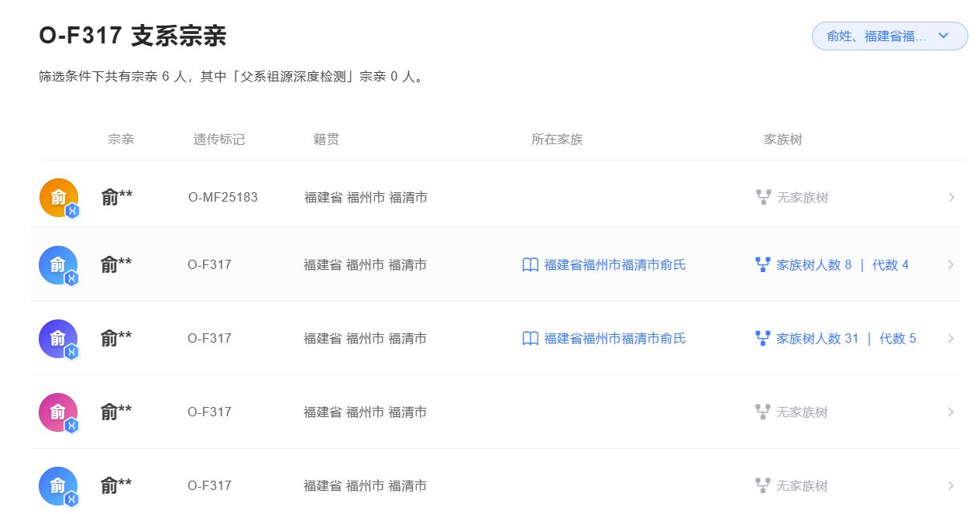Click the purple 俞 avatar icon
This screenshot has width=980, height=514.
[58, 338]
